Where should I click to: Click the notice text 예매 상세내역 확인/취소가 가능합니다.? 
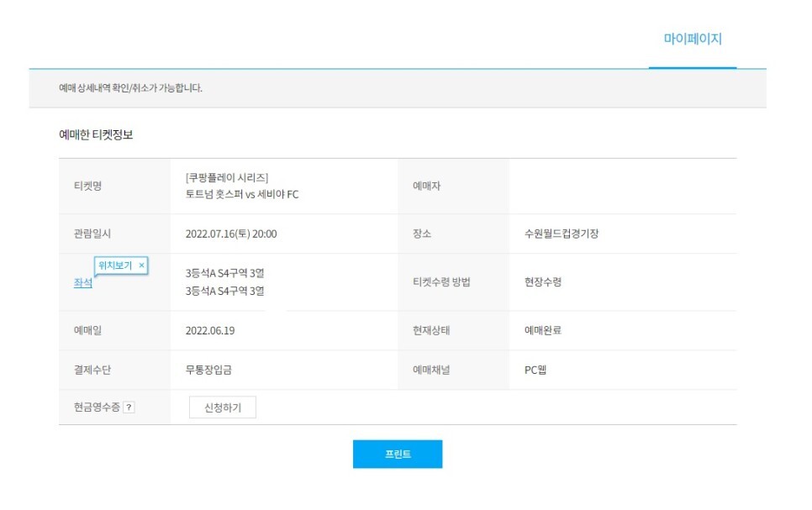[130, 88]
